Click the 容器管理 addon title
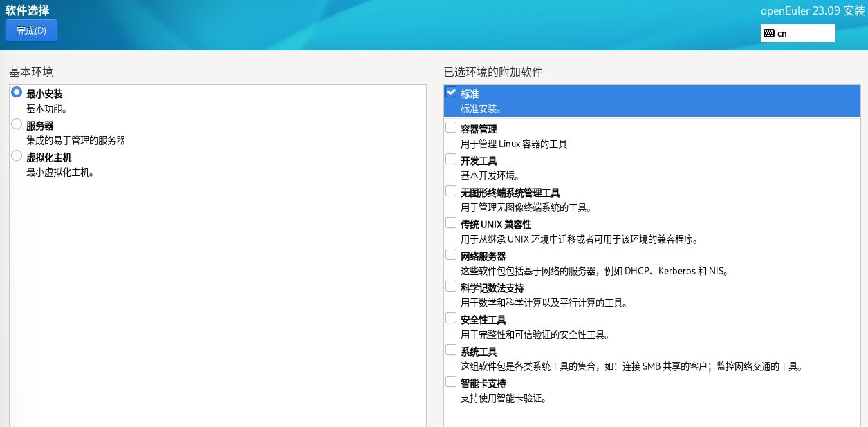Screen dimensions: 868x427 click(479, 129)
